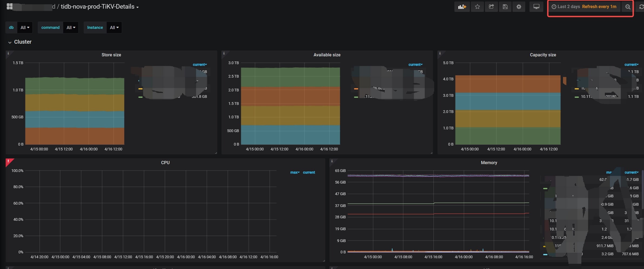Open the Instance variable All dropdown
Viewport: 644px width, 269px height.
coord(114,27)
